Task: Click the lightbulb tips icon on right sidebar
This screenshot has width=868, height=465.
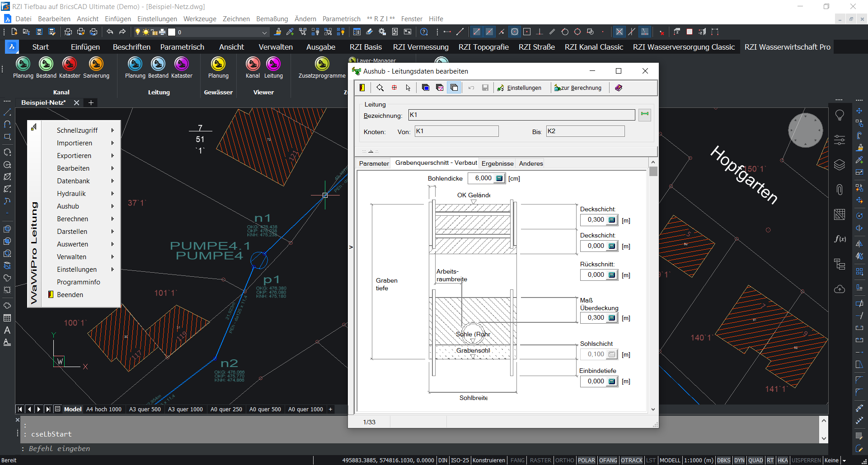Action: click(840, 116)
